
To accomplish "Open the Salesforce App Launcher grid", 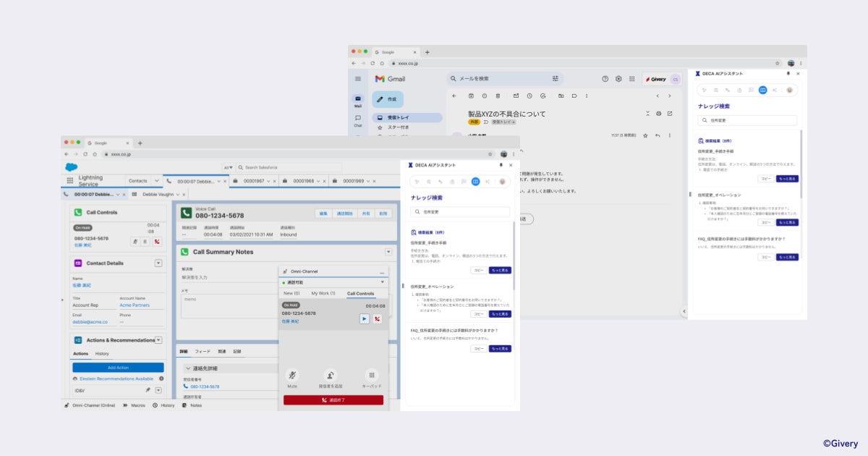I will coord(69,180).
